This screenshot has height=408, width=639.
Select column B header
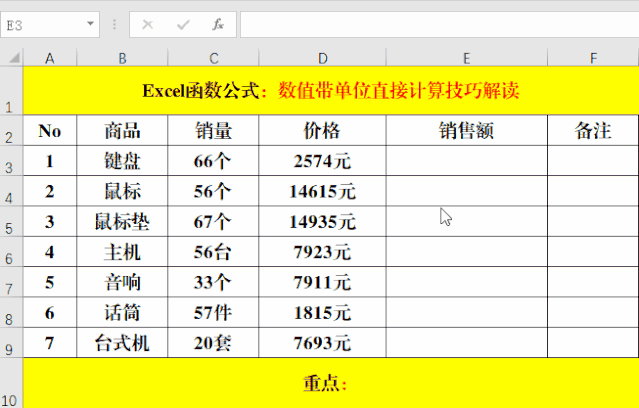coord(122,58)
